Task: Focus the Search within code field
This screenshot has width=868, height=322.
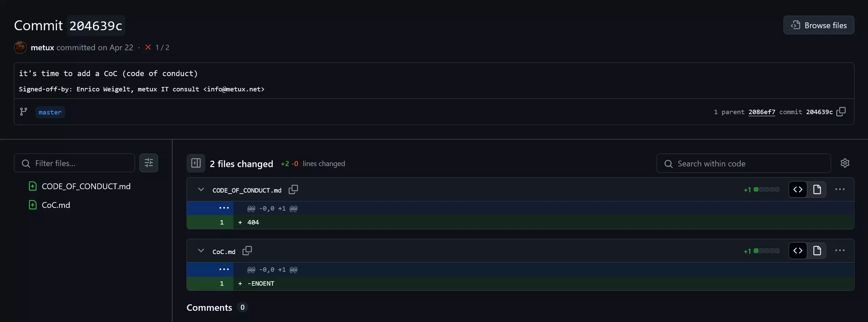Action: 744,163
